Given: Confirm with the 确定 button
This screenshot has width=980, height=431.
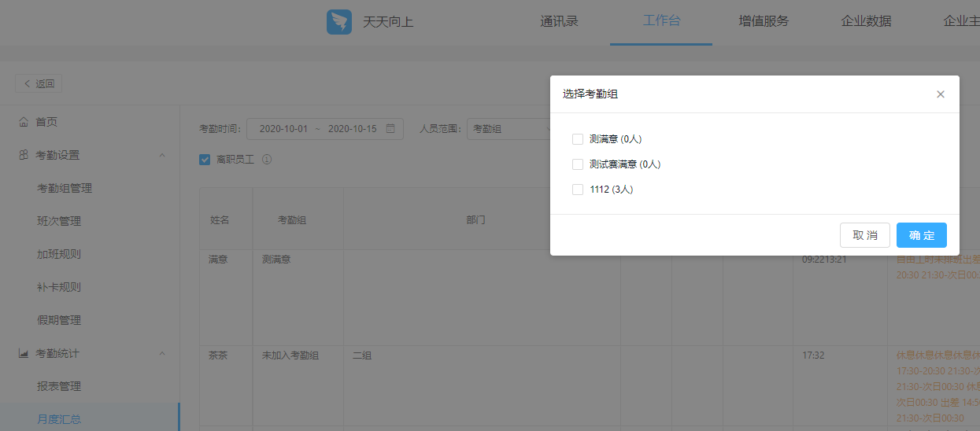Looking at the screenshot, I should pyautogui.click(x=922, y=235).
